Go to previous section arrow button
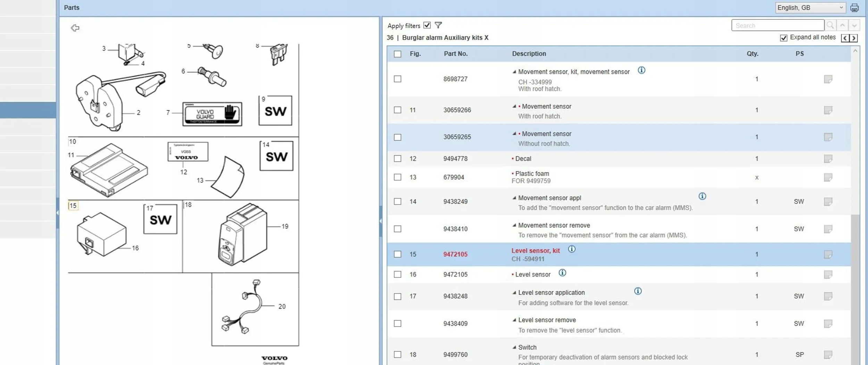The height and width of the screenshot is (365, 868). click(x=845, y=38)
